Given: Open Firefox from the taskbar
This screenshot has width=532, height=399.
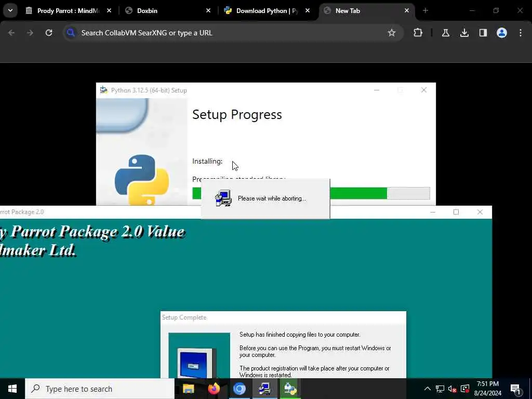Looking at the screenshot, I should pyautogui.click(x=214, y=389).
